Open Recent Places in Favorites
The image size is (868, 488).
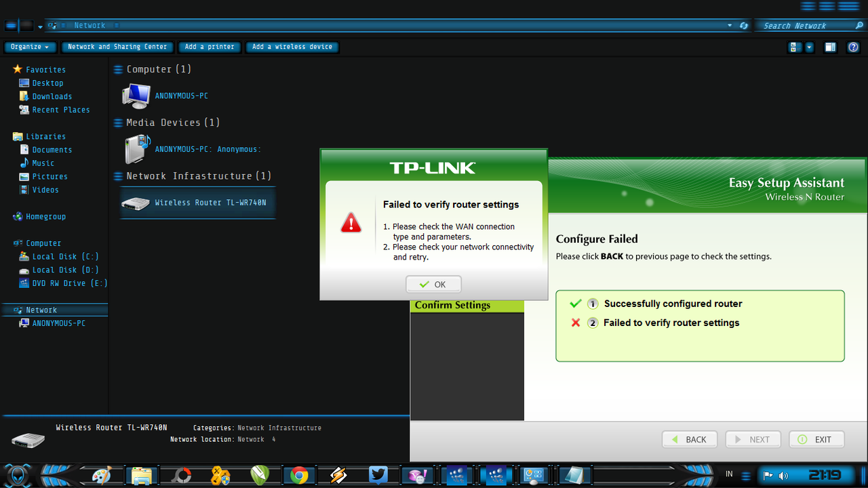coord(54,110)
